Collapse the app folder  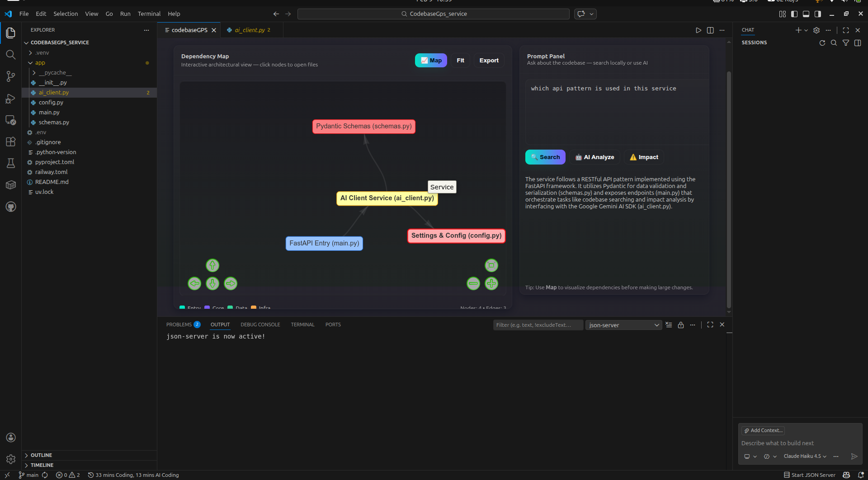[30, 63]
